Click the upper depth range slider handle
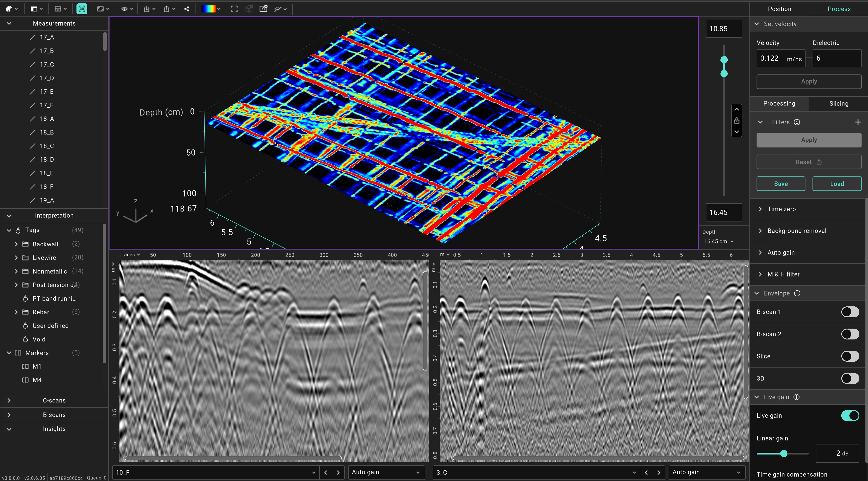This screenshot has width=868, height=481. pyautogui.click(x=724, y=60)
